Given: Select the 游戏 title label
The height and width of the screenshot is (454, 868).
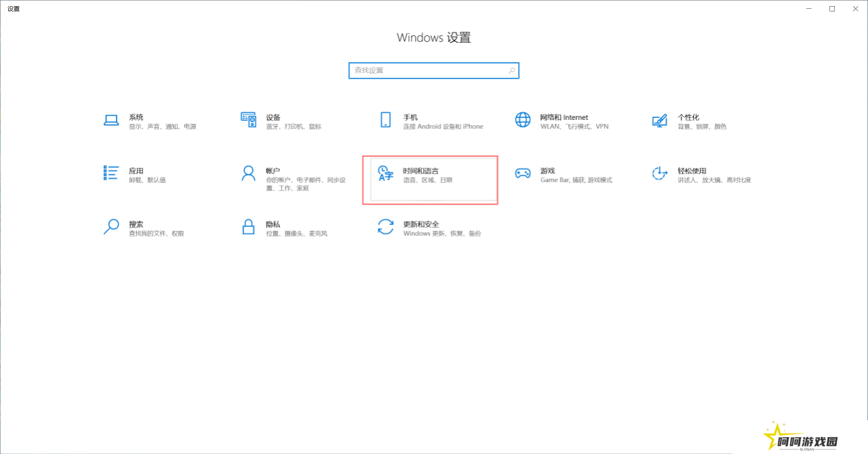Looking at the screenshot, I should [x=547, y=171].
